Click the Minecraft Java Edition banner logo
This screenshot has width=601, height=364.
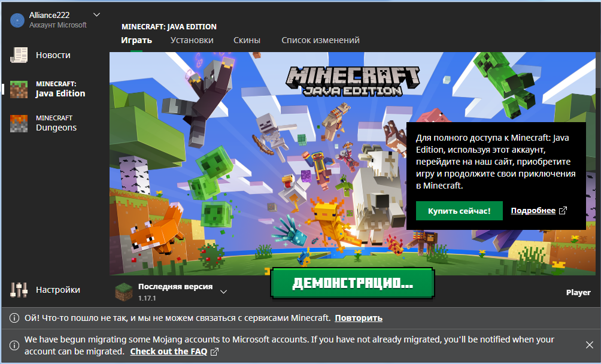[353, 81]
